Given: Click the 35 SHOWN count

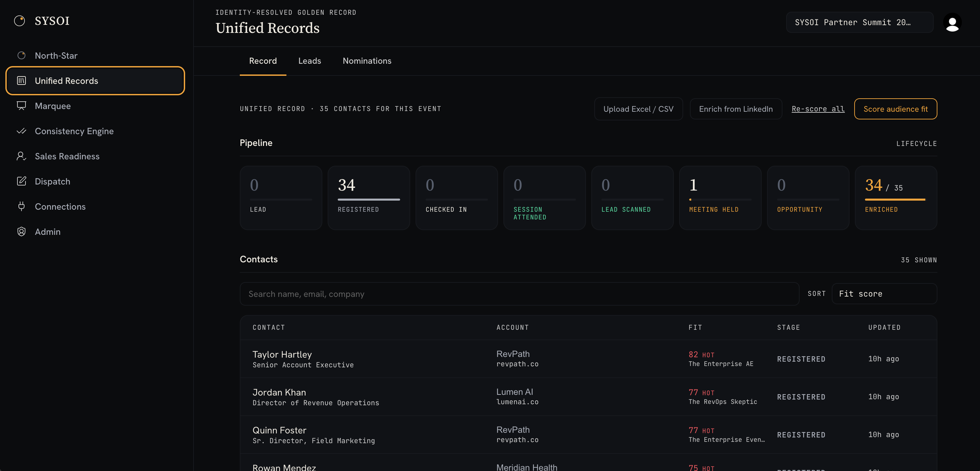Looking at the screenshot, I should pyautogui.click(x=918, y=260).
